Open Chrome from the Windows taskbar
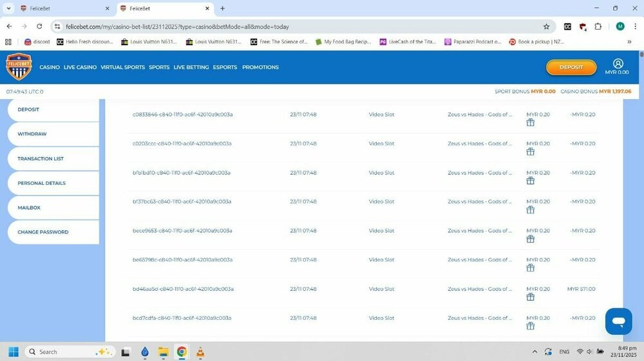 [x=182, y=352]
